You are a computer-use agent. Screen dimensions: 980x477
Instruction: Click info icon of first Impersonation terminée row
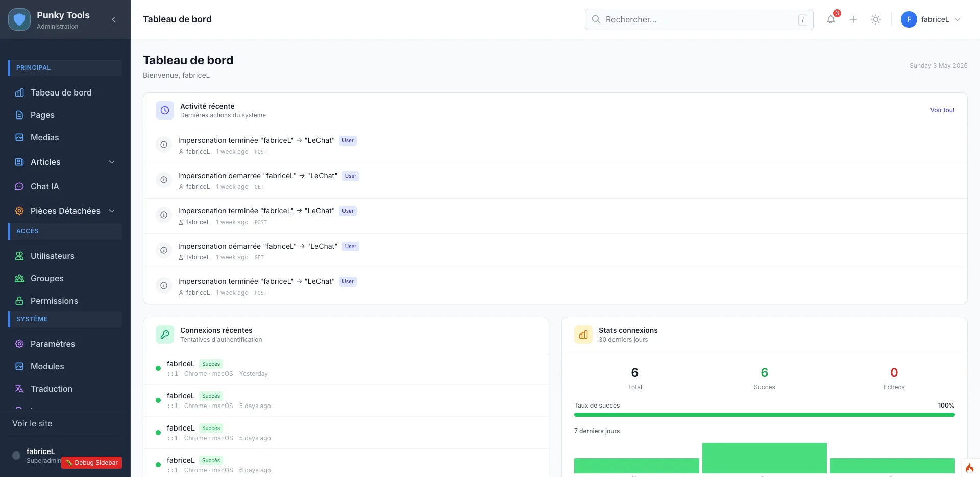[x=164, y=145]
